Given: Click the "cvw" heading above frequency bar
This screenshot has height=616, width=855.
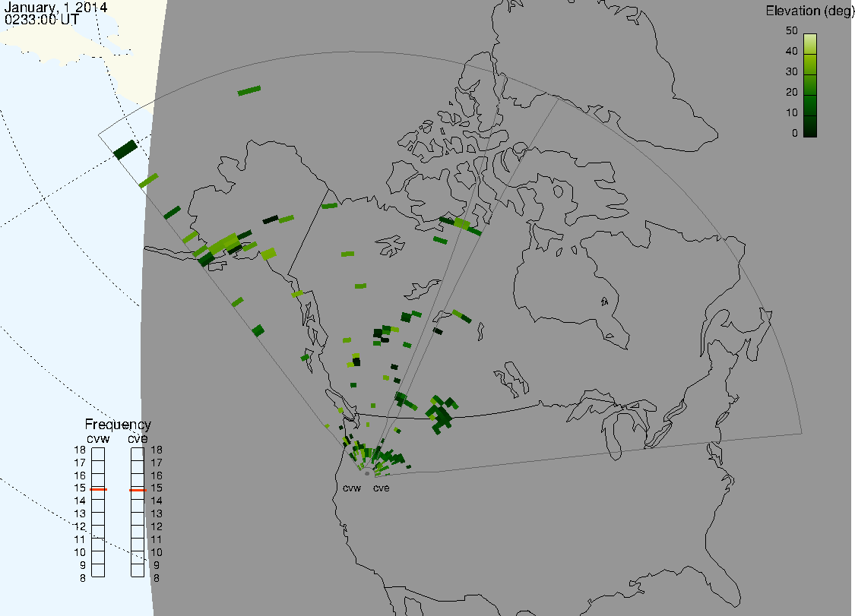Looking at the screenshot, I should (x=98, y=439).
